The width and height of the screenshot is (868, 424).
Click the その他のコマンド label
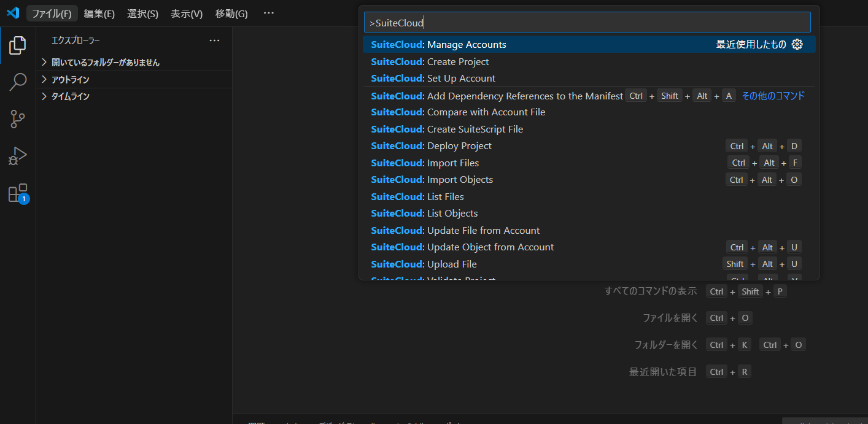tap(773, 96)
